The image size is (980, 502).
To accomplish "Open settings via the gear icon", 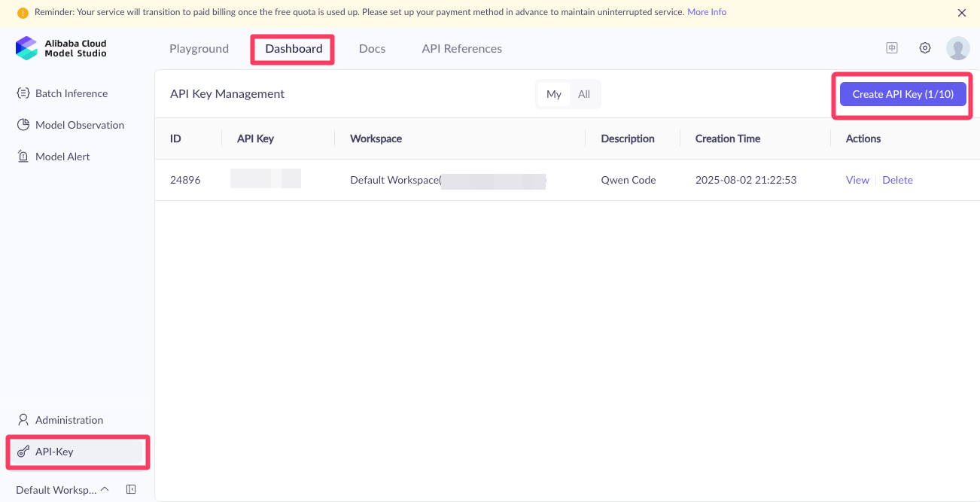I will [925, 48].
